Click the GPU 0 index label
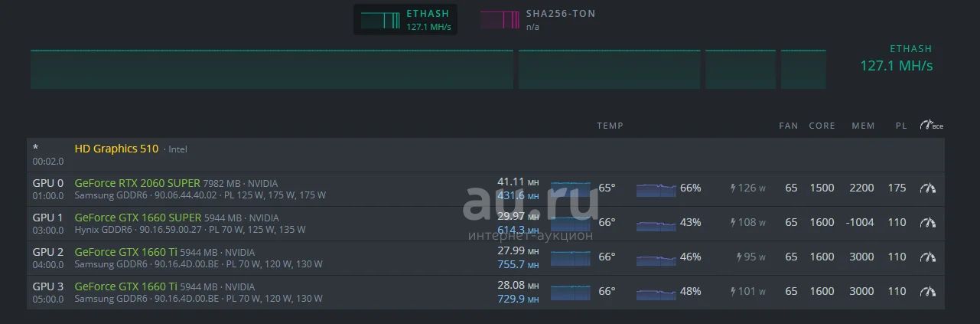The height and width of the screenshot is (324, 980). (48, 183)
